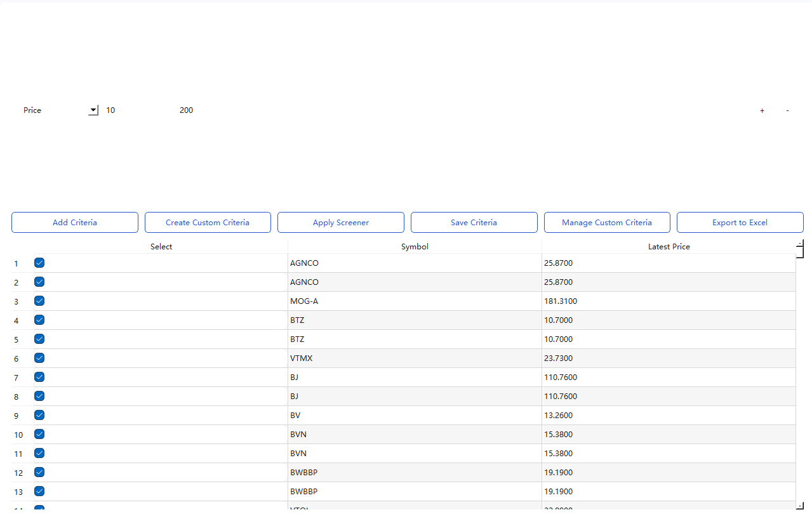Select the BJ symbol in row 8
The height and width of the screenshot is (519, 812).
pyautogui.click(x=415, y=397)
